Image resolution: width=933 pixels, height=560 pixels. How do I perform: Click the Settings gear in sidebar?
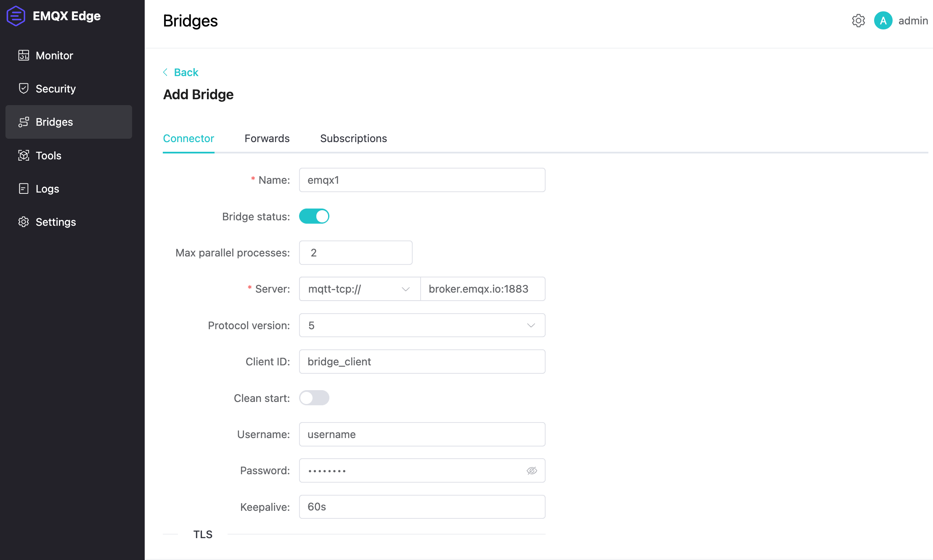pyautogui.click(x=24, y=222)
